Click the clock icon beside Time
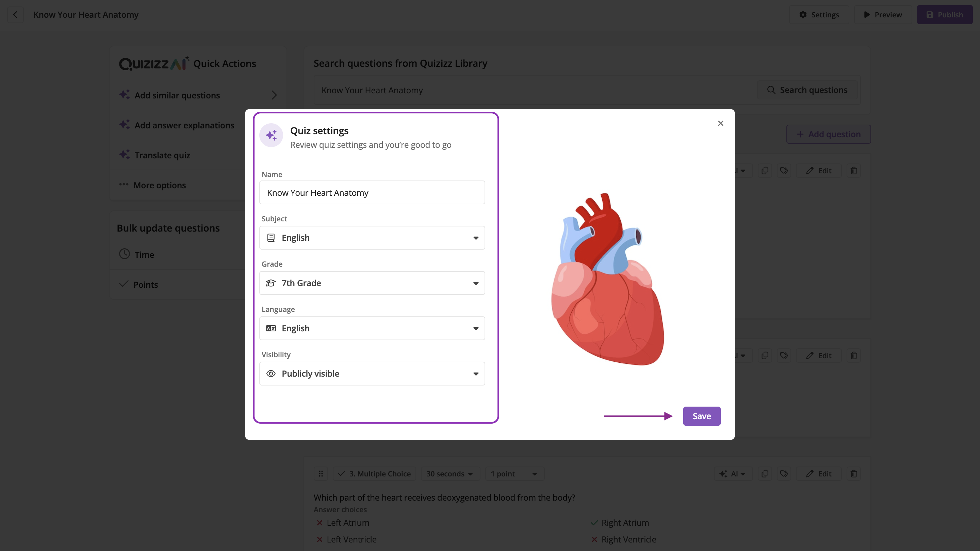Screen dimensions: 980x551 click(125, 254)
